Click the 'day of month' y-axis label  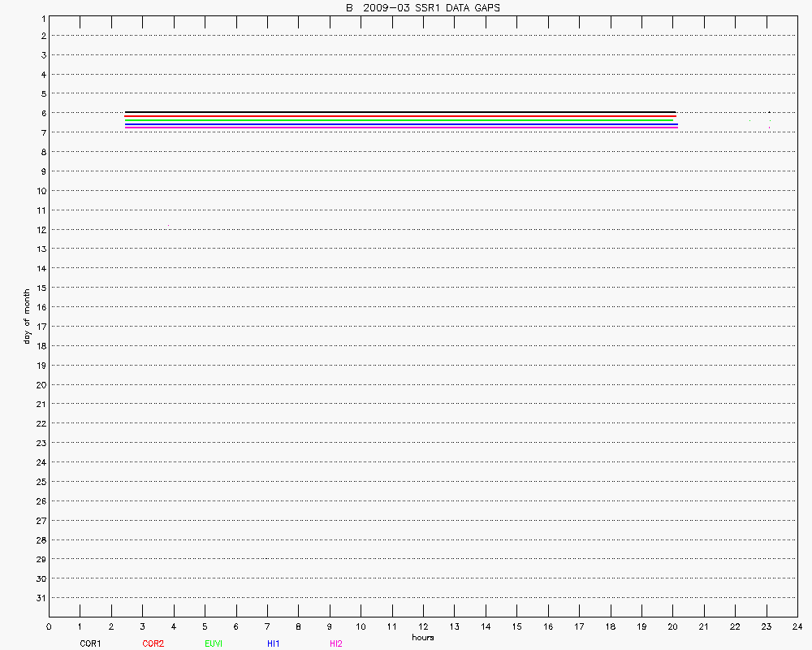pos(27,316)
